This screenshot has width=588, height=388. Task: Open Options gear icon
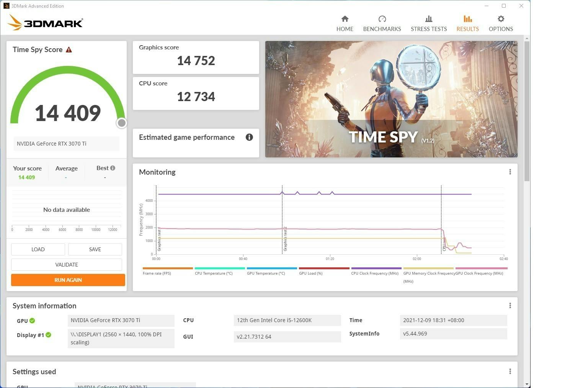click(500, 19)
